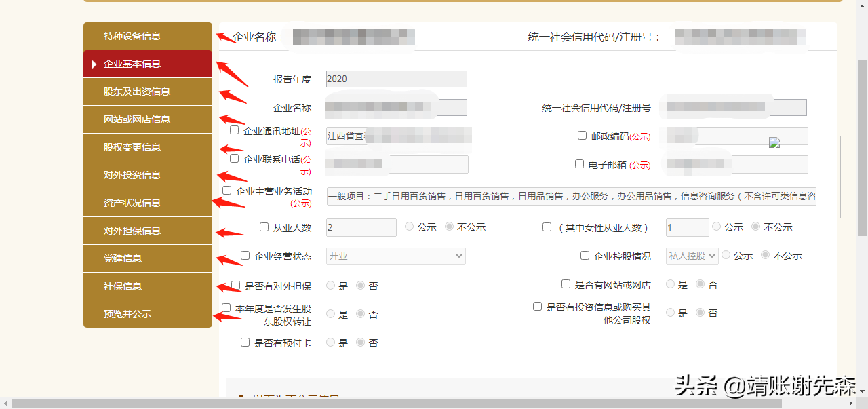Open the 股权变更信息 section
The height and width of the screenshot is (409, 868).
147,147
